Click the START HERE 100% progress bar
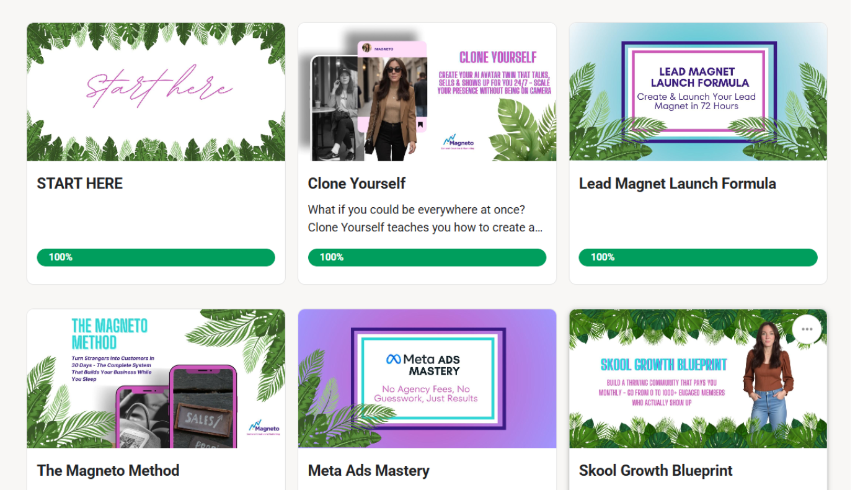 click(156, 257)
